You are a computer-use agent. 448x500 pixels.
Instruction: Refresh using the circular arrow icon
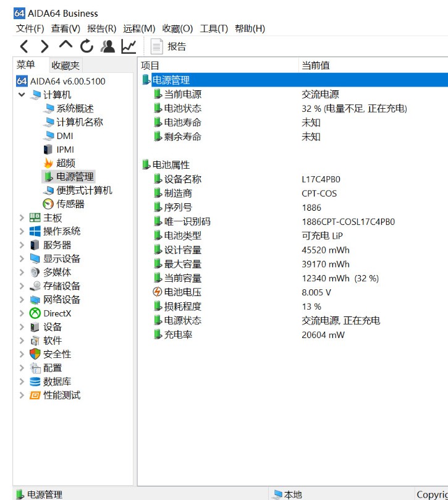click(87, 46)
